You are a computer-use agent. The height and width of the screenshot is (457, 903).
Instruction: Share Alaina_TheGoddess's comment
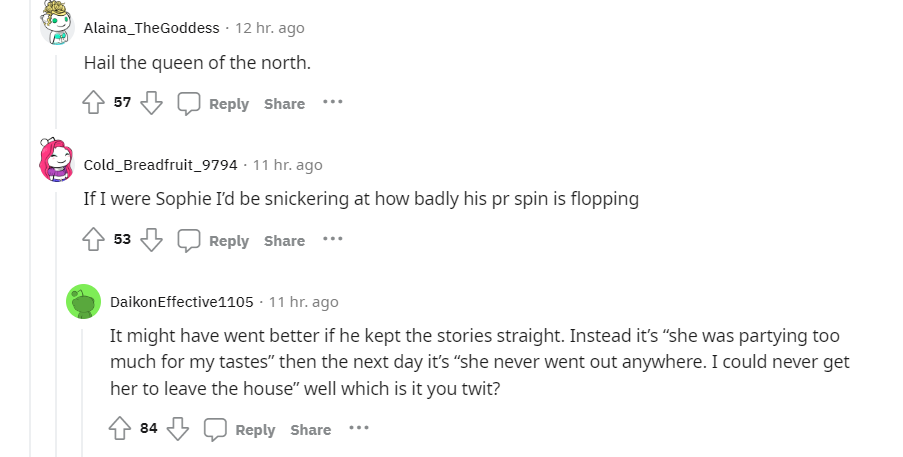coord(284,104)
